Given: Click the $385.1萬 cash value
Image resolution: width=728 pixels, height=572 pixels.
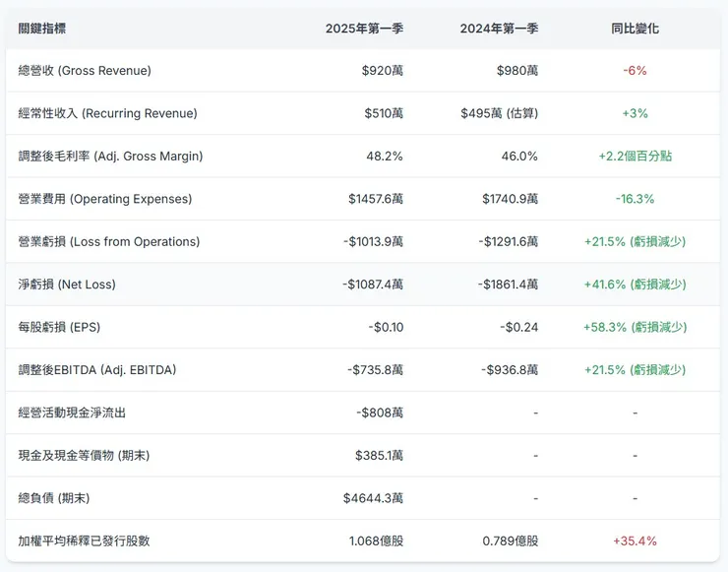Looking at the screenshot, I should (379, 456).
